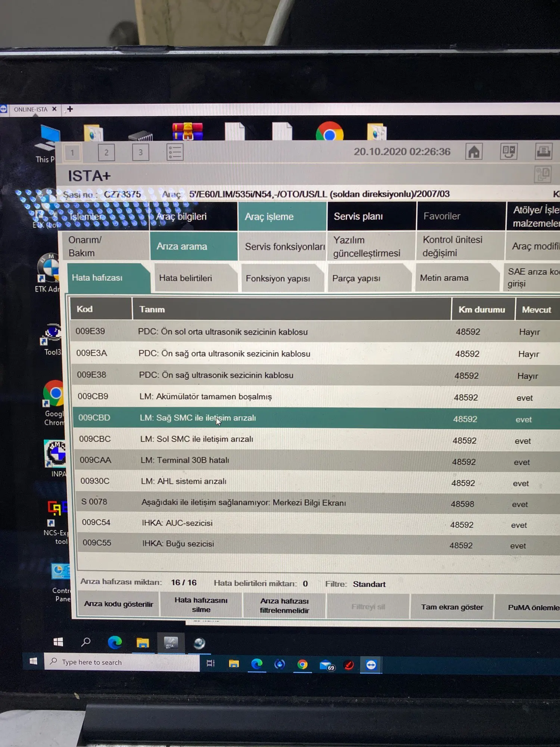Open the Servis fonksiyonları sub-tab
Image resolution: width=560 pixels, height=747 pixels.
(x=282, y=246)
